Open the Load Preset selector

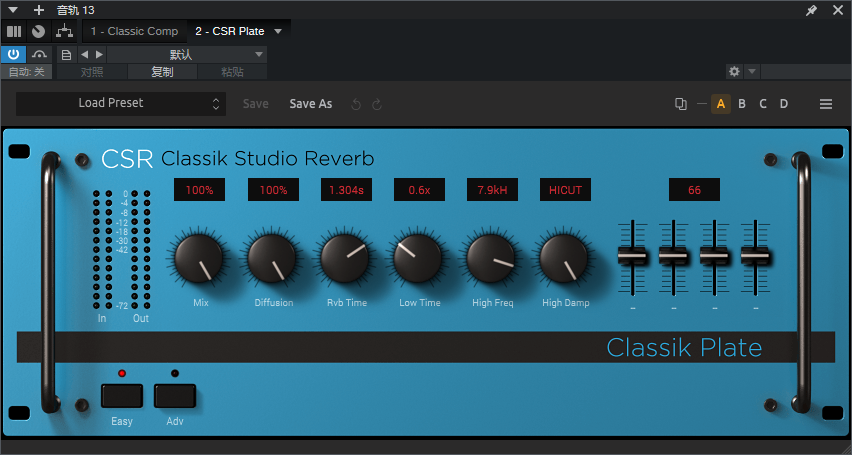(x=121, y=103)
